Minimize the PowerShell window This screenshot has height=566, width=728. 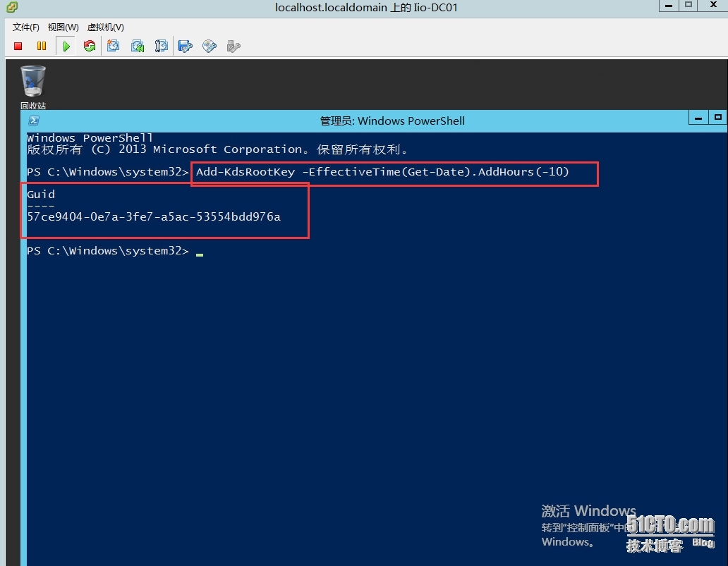click(698, 118)
